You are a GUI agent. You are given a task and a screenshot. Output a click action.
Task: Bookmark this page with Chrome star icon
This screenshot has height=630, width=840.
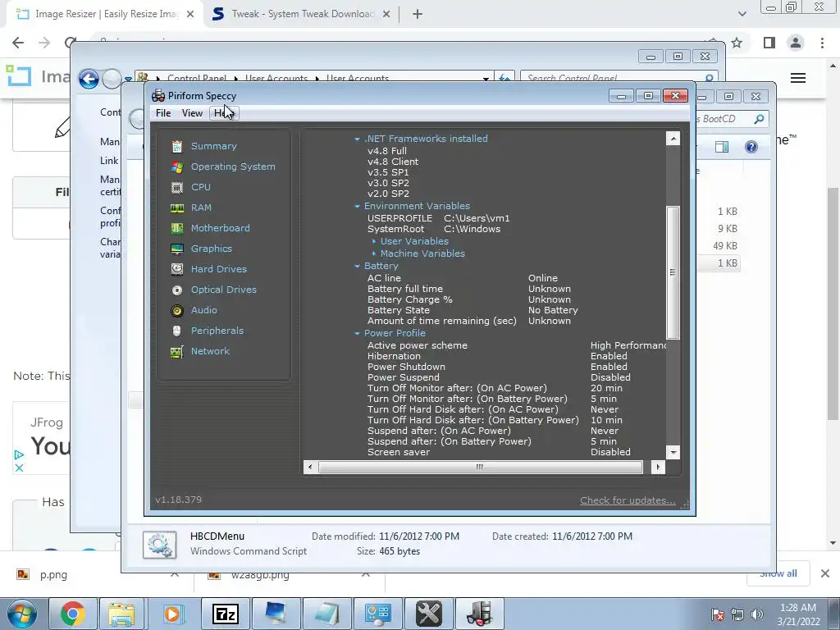point(737,43)
